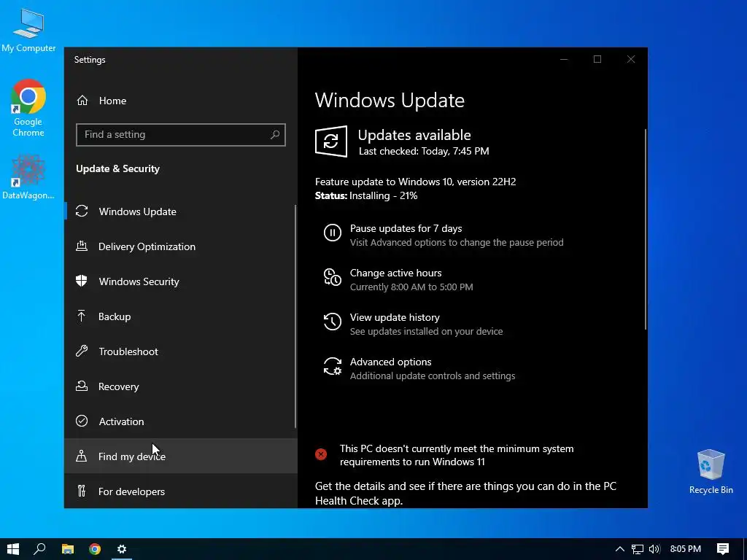This screenshot has width=747, height=560.
Task: Click the Settings gear taskbar button
Action: click(x=122, y=549)
